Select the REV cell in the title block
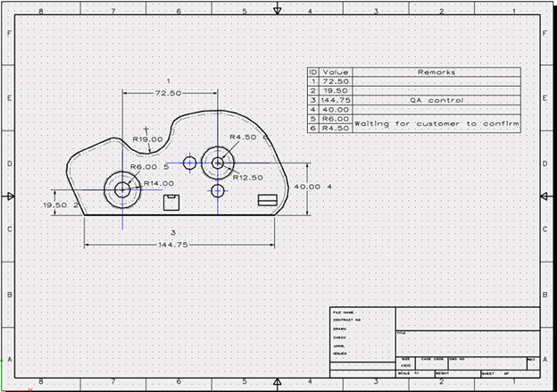The height and width of the screenshot is (392, 557). (533, 363)
